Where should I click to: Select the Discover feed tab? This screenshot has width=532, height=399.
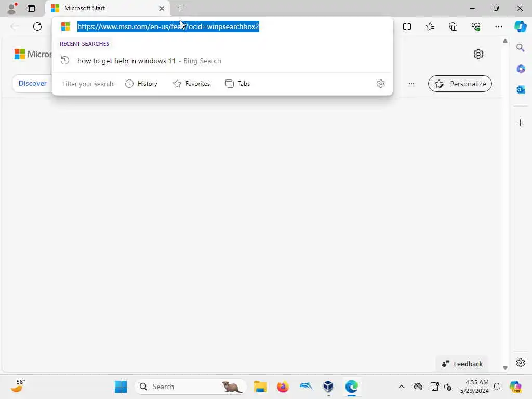(33, 84)
